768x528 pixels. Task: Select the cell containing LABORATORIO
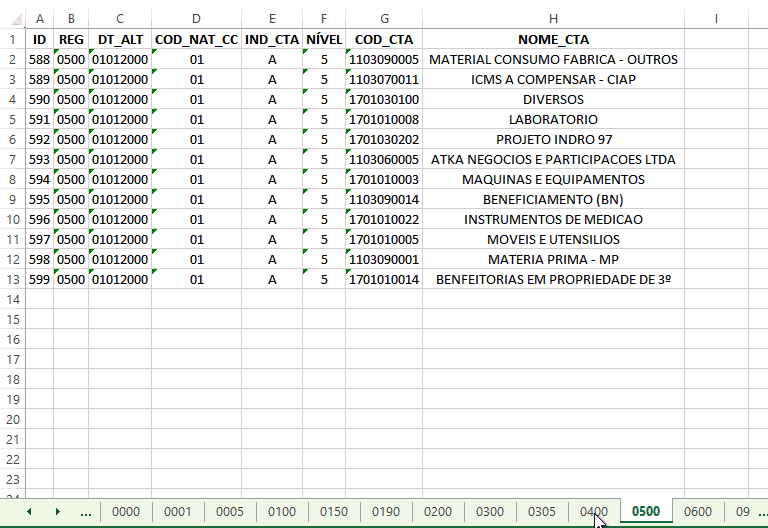coord(553,119)
